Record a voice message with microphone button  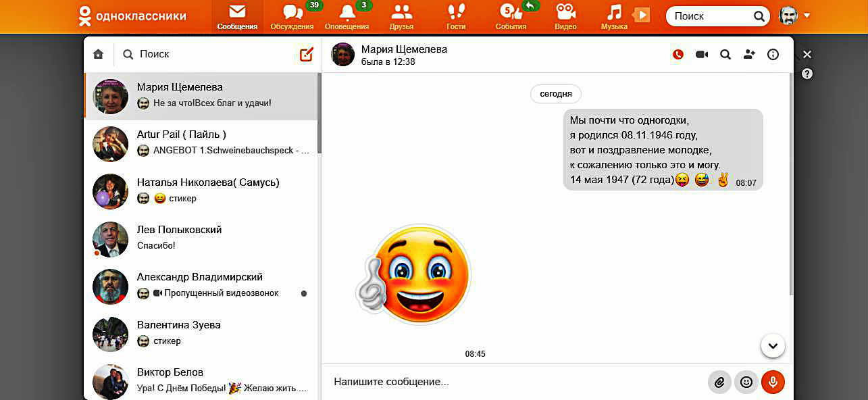[773, 382]
